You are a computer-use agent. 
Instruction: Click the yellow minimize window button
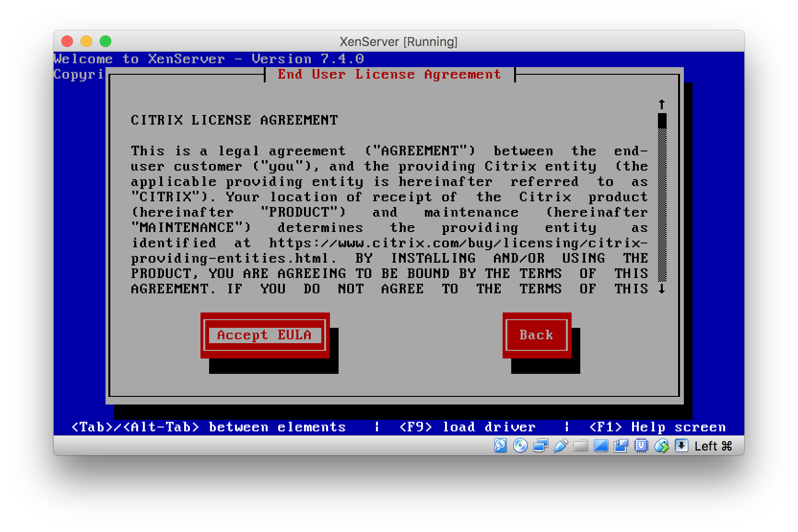click(86, 41)
